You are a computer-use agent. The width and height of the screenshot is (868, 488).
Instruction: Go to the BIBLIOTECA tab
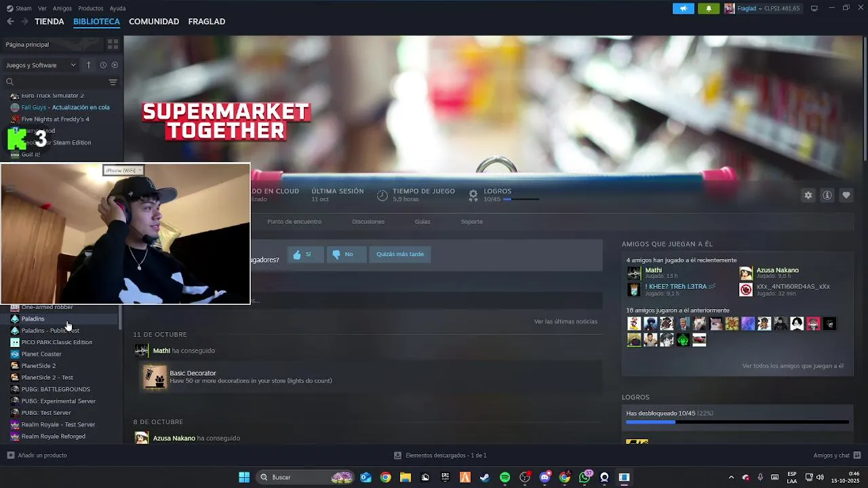[96, 22]
